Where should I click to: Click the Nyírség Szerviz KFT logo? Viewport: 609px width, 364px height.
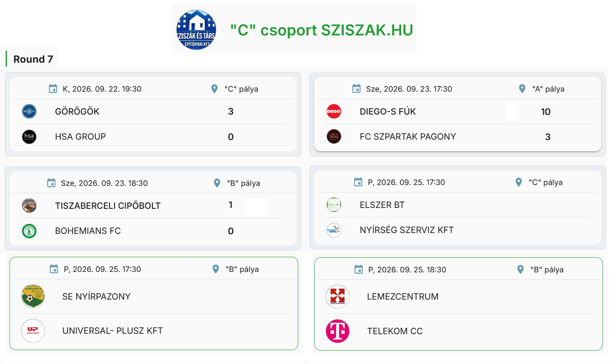334,230
